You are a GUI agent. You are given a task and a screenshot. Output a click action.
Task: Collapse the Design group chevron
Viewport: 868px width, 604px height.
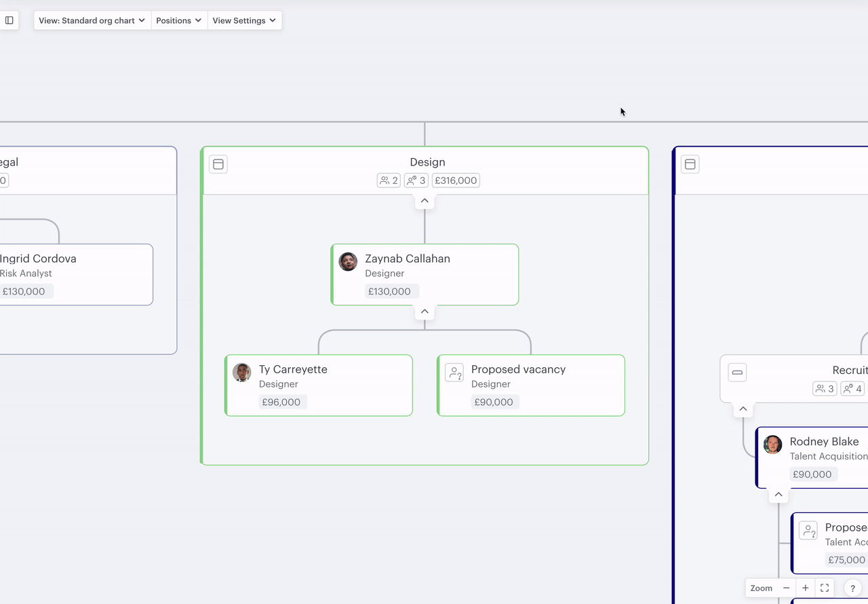tap(425, 201)
